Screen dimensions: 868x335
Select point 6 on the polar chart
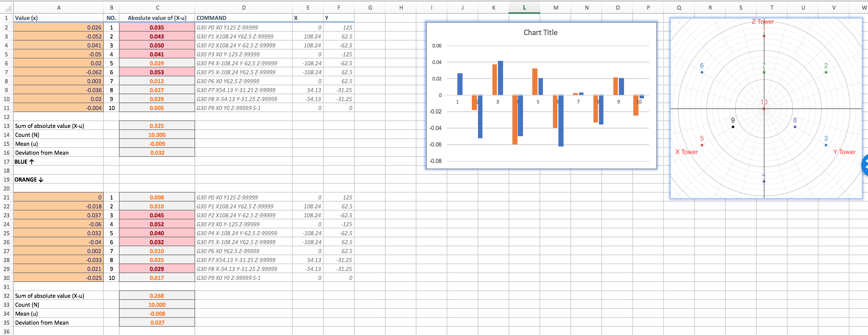[x=702, y=72]
